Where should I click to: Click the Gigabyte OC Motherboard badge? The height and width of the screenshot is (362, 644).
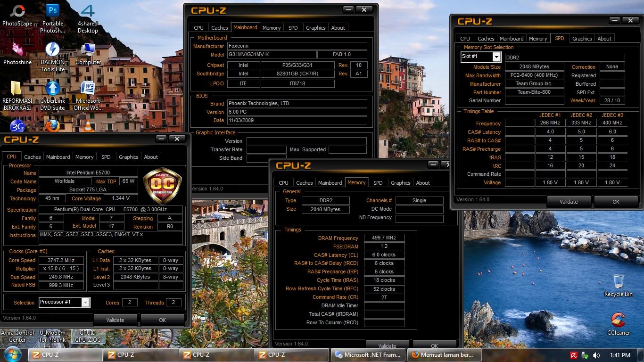pos(163,186)
